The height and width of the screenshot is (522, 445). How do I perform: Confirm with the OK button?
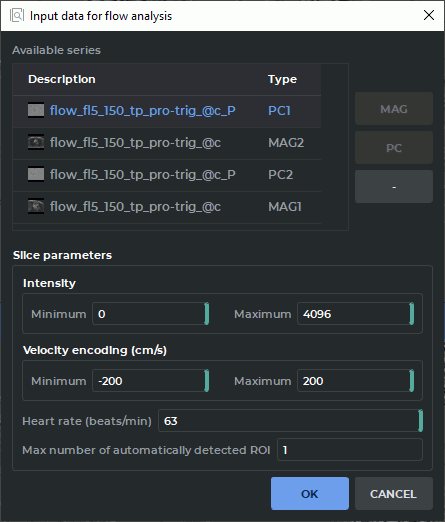point(310,493)
